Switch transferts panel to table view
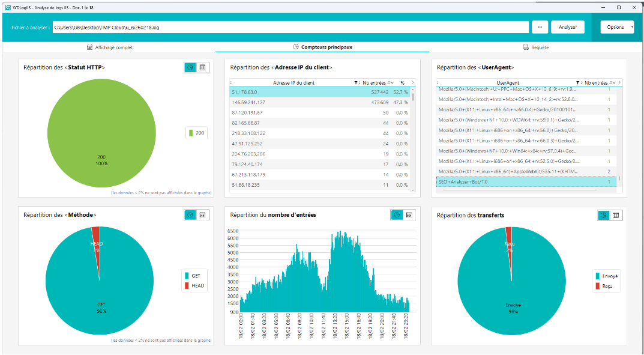 coord(616,215)
